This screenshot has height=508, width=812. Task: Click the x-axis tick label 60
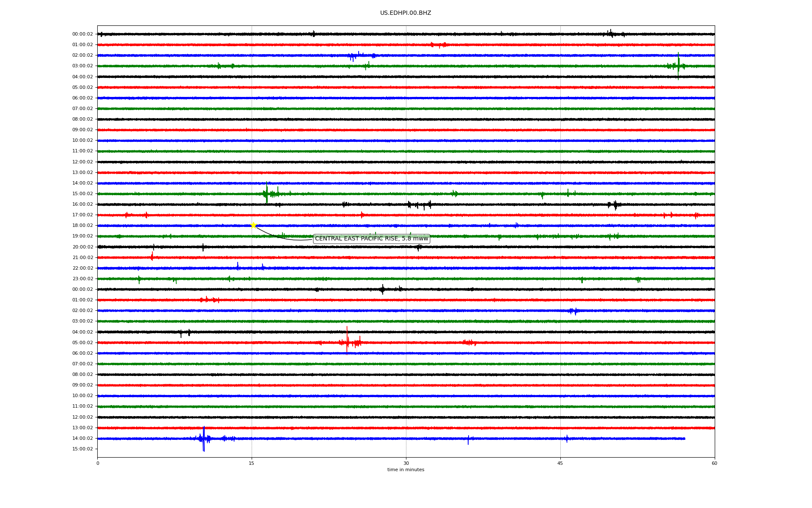pos(714,463)
